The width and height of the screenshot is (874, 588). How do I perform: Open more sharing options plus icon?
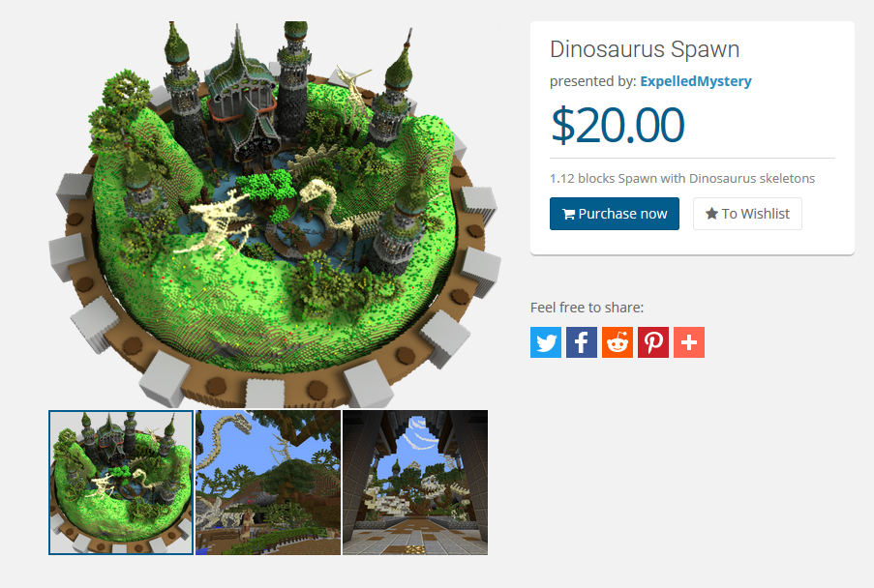point(689,342)
